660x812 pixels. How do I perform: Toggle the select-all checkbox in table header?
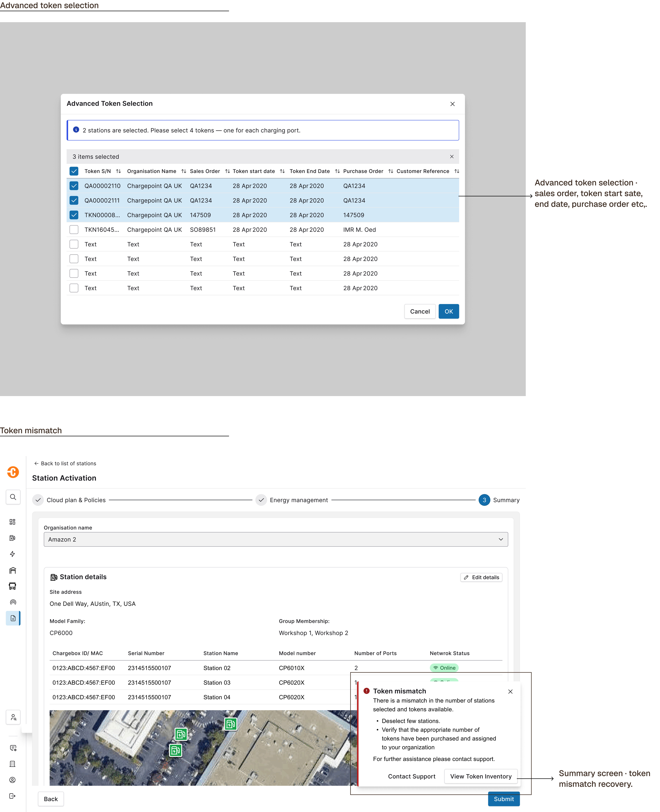click(x=74, y=171)
